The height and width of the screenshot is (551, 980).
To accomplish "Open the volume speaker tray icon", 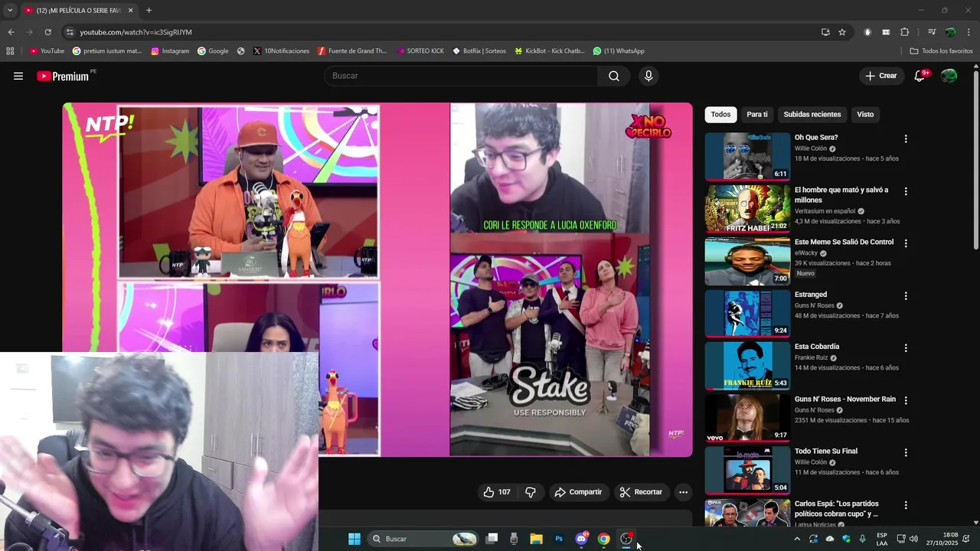I will click(x=913, y=539).
